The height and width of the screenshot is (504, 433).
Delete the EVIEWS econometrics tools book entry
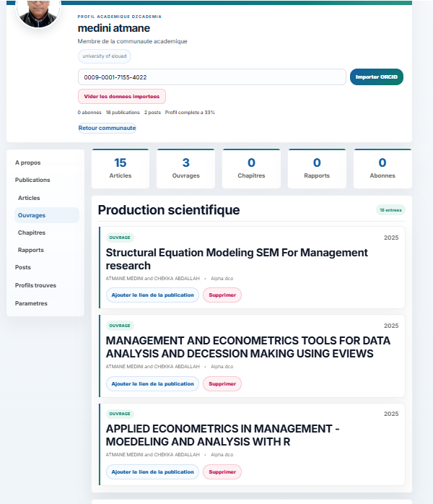pyautogui.click(x=222, y=384)
